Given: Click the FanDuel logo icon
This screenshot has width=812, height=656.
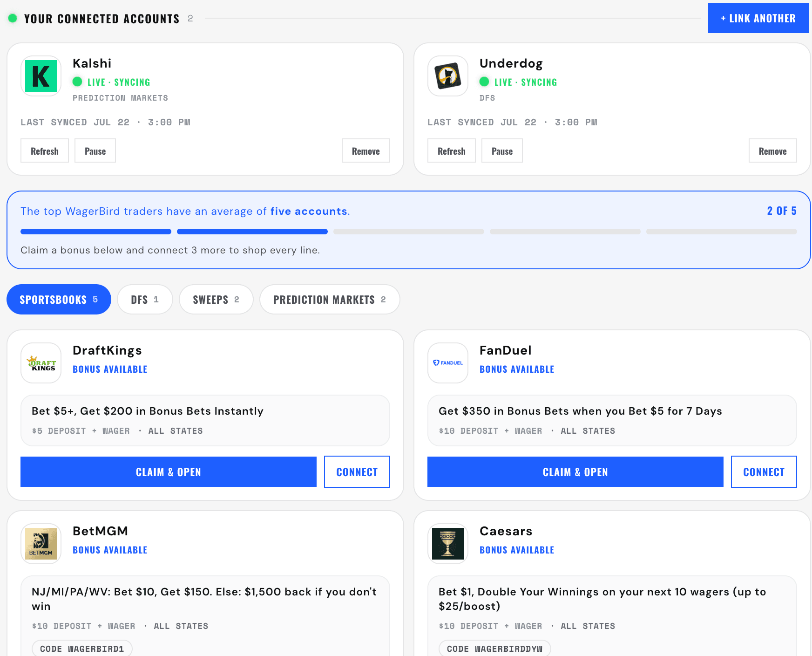Looking at the screenshot, I should pyautogui.click(x=448, y=363).
